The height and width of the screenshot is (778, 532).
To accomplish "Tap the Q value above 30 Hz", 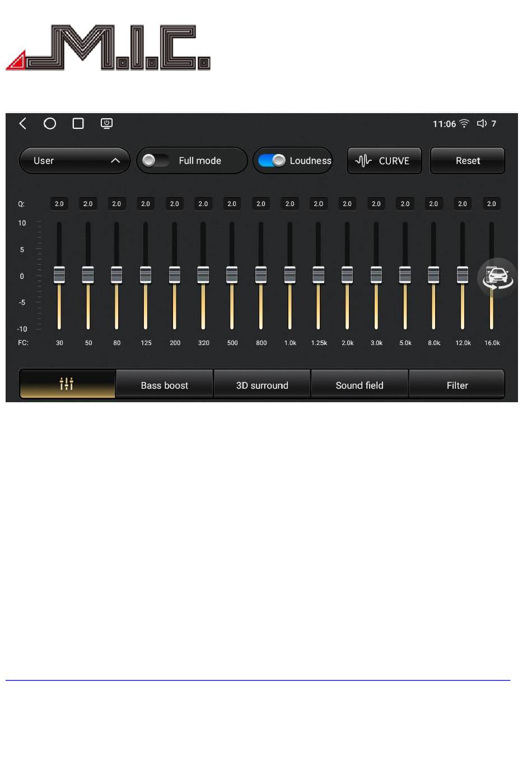I will (59, 204).
